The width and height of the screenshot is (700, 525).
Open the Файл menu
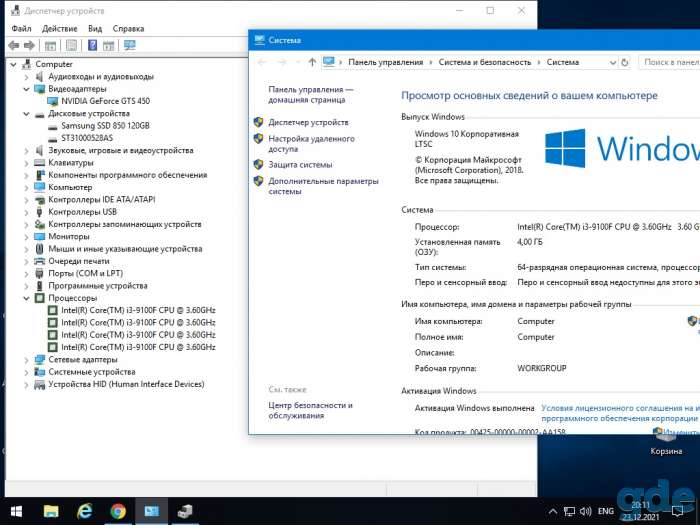(x=21, y=29)
